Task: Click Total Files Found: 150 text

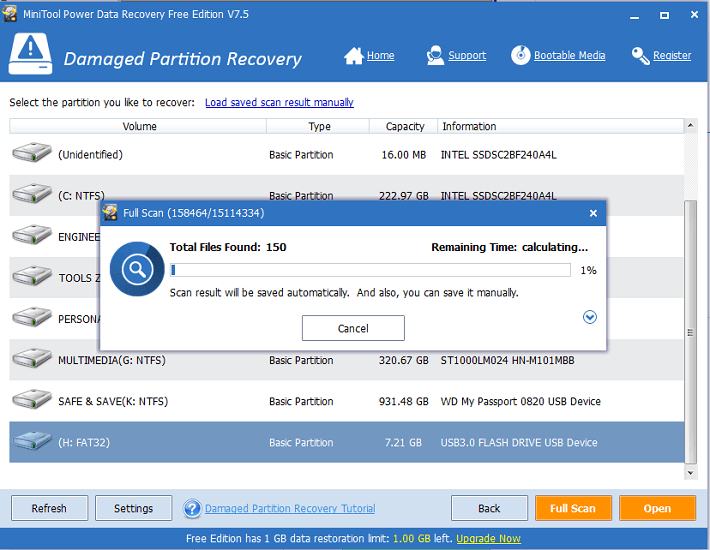Action: click(x=228, y=247)
